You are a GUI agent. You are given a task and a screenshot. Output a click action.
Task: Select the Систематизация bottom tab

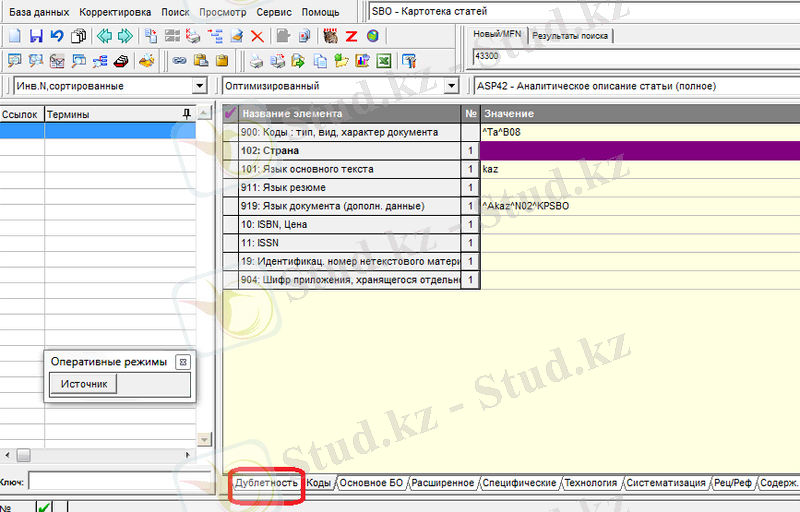click(666, 482)
